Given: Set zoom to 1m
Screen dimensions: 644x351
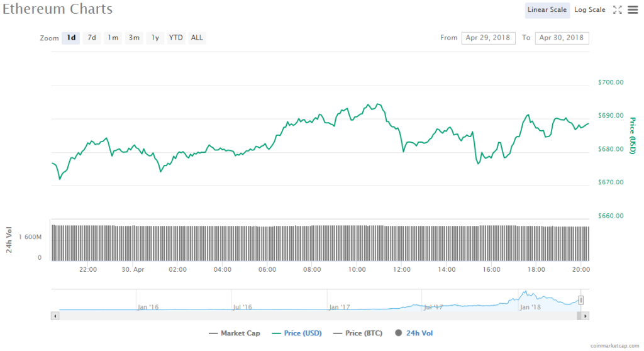Looking at the screenshot, I should pyautogui.click(x=113, y=38).
